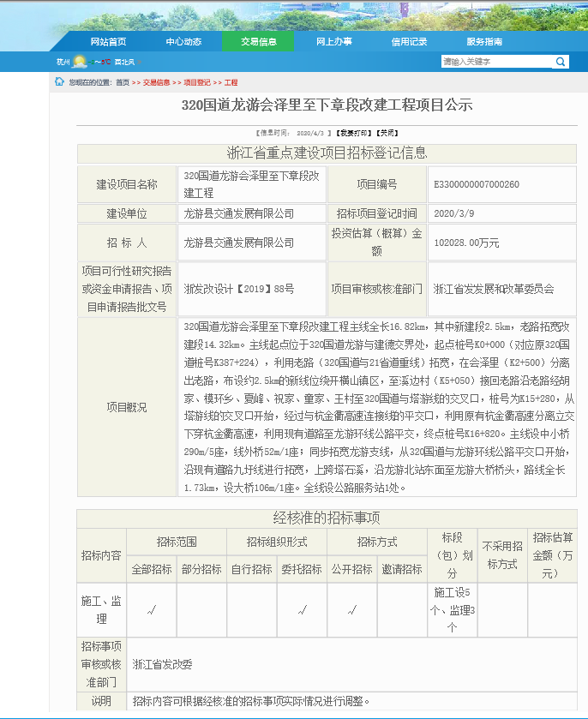Click the home icon beside the breadcrumb
The image size is (588, 719).
click(59, 82)
